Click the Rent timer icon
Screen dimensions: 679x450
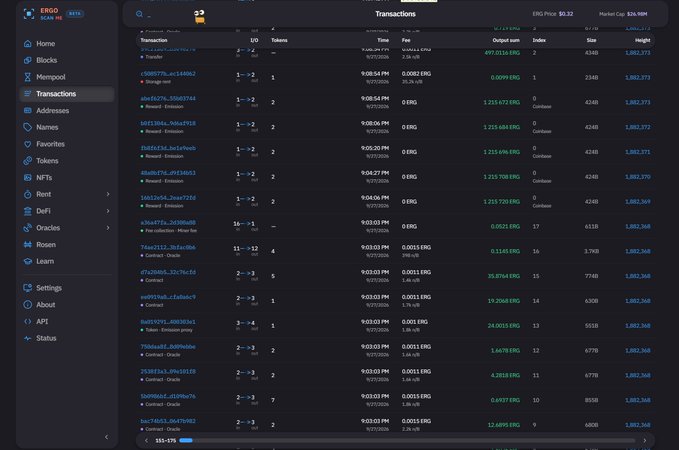28,194
